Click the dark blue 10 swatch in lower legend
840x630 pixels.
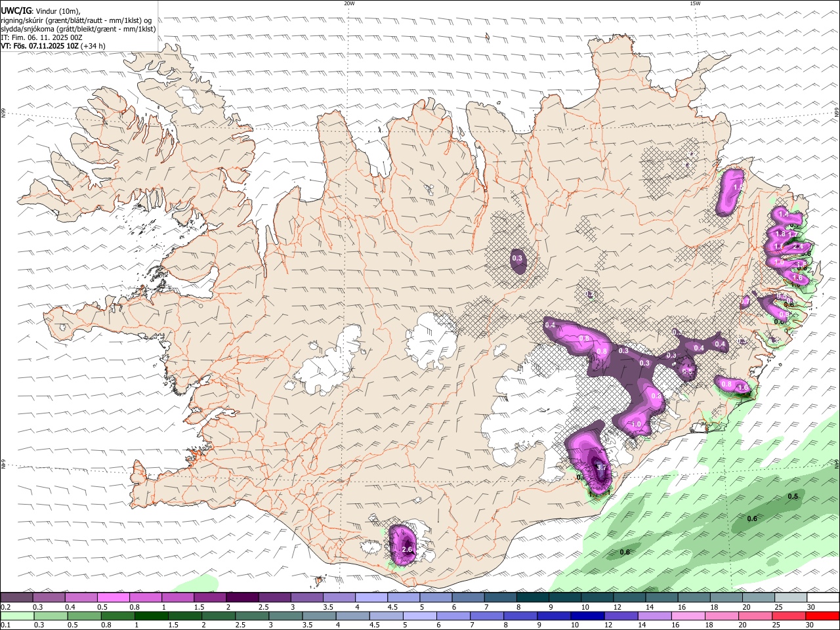[x=587, y=616]
